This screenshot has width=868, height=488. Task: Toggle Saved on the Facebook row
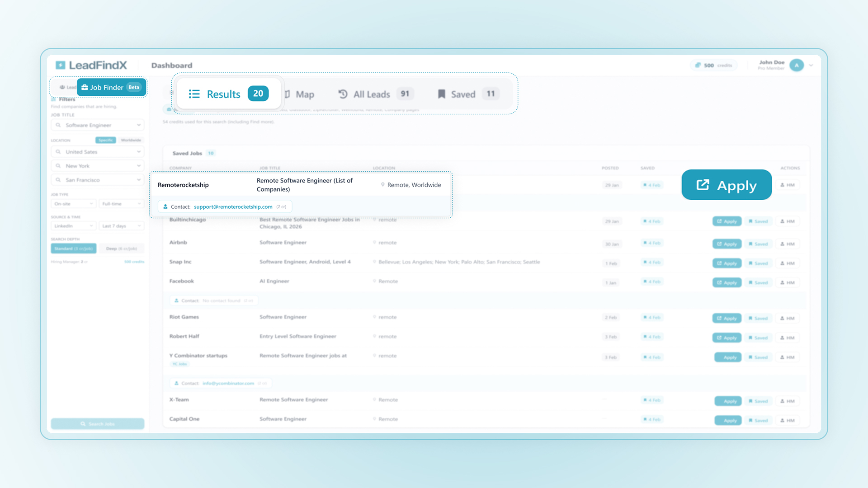(758, 283)
